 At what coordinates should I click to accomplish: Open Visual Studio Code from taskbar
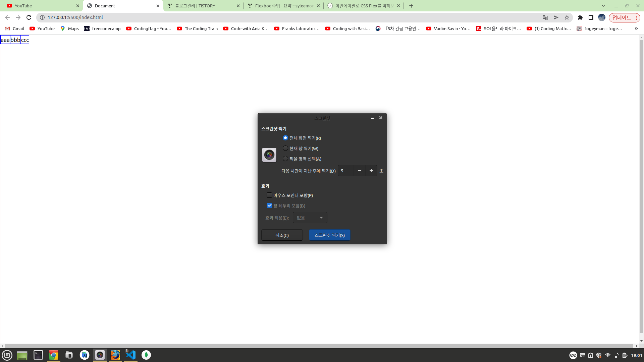[x=130, y=355]
